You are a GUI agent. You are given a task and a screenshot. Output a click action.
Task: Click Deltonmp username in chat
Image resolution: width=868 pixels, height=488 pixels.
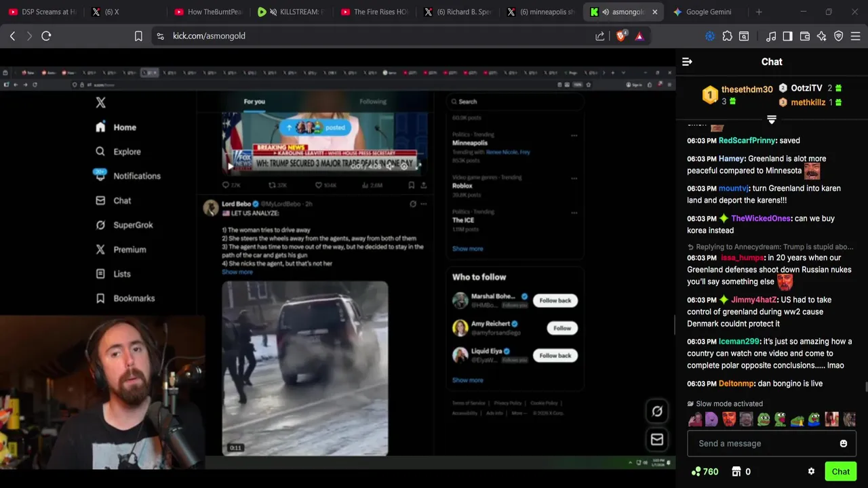click(736, 384)
